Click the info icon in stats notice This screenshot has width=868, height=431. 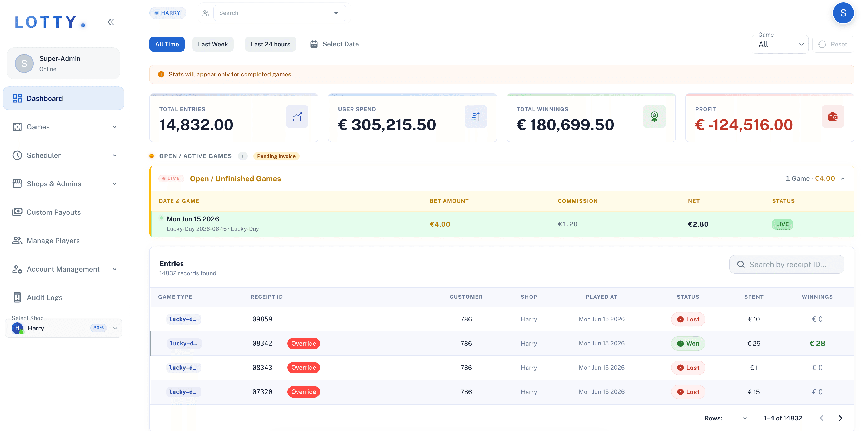point(161,75)
